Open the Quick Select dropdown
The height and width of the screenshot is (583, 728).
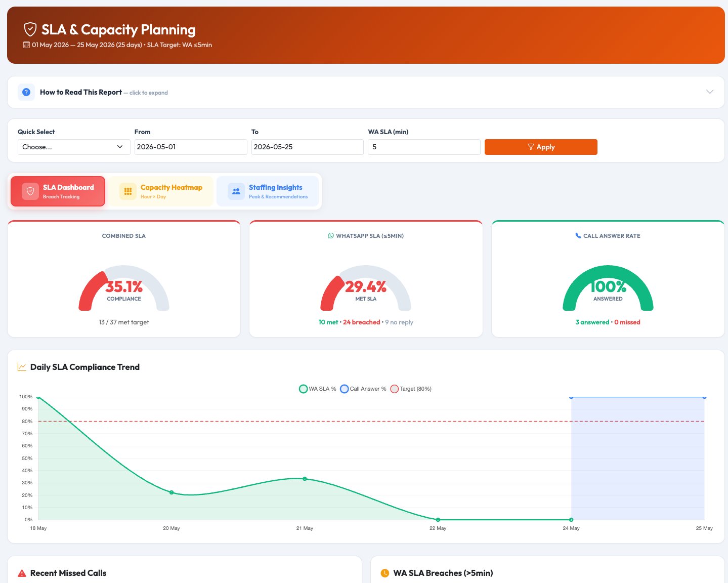73,147
